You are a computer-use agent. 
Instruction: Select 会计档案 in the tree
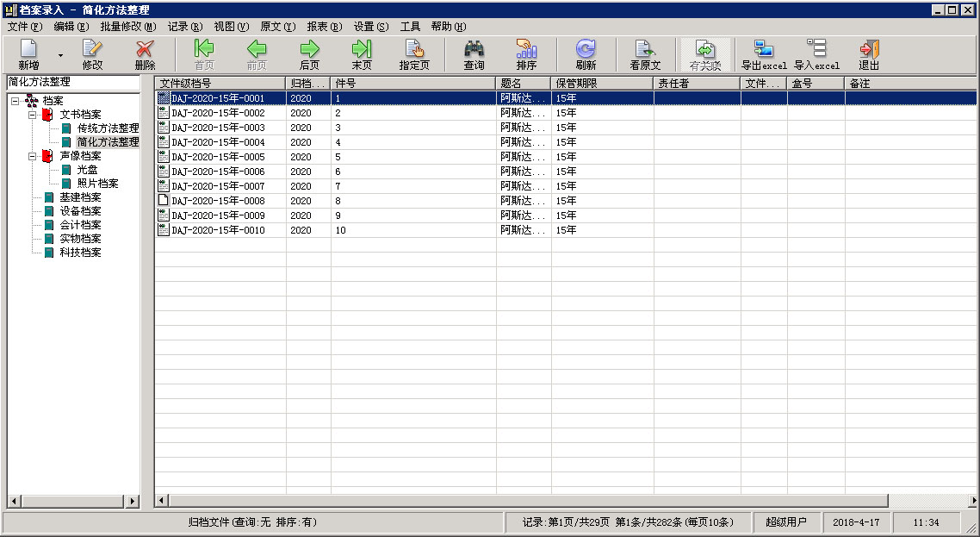click(x=80, y=225)
